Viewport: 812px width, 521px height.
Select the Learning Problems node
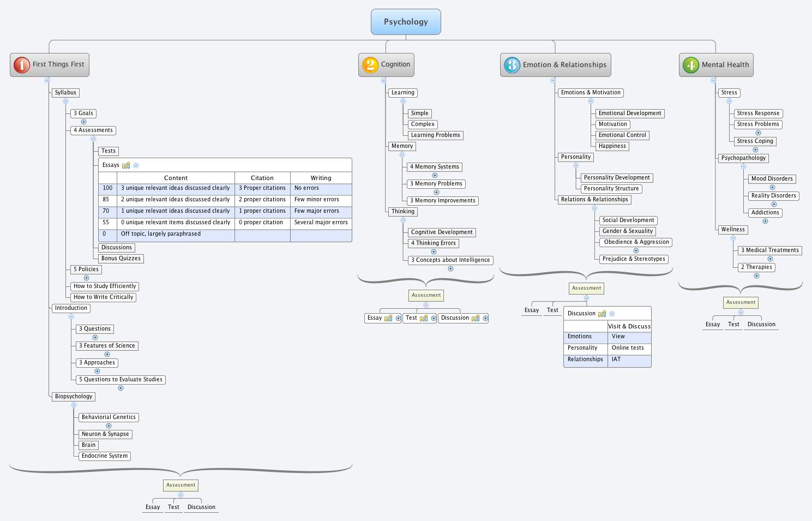[436, 135]
